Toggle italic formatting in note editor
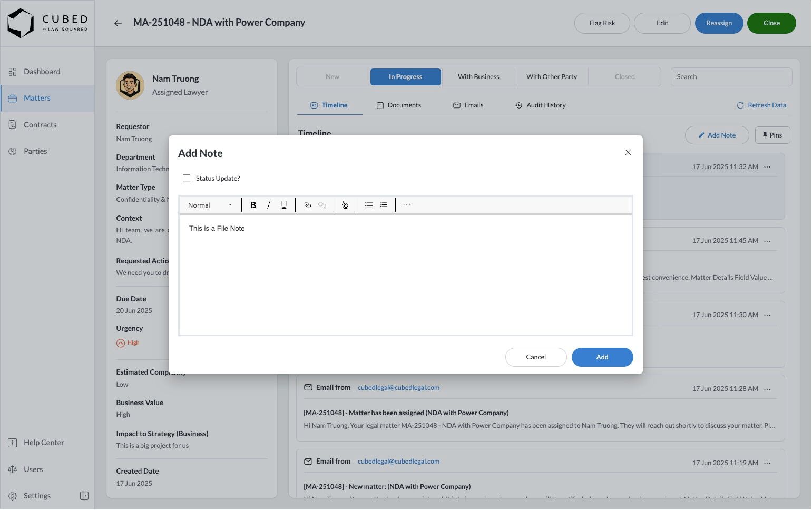 [x=269, y=205]
